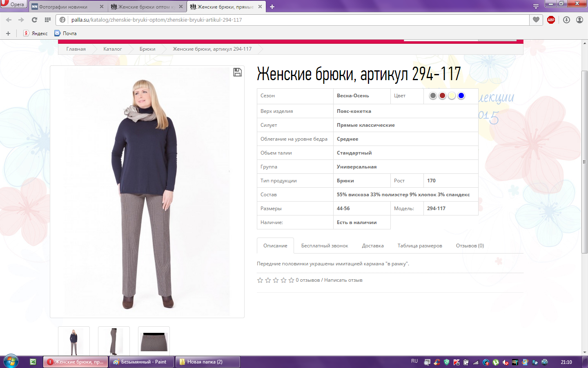Open Excel from the taskbar
The width and height of the screenshot is (588, 368).
[33, 362]
